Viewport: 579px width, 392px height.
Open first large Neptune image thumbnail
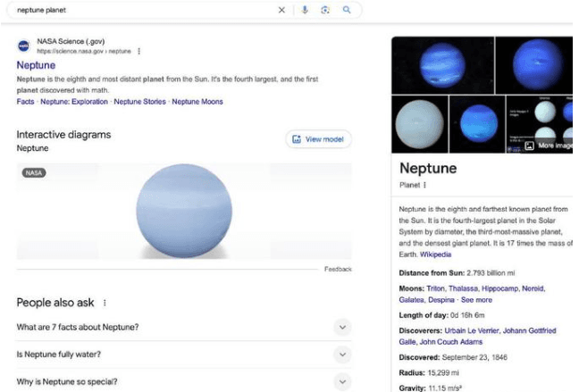tap(443, 65)
